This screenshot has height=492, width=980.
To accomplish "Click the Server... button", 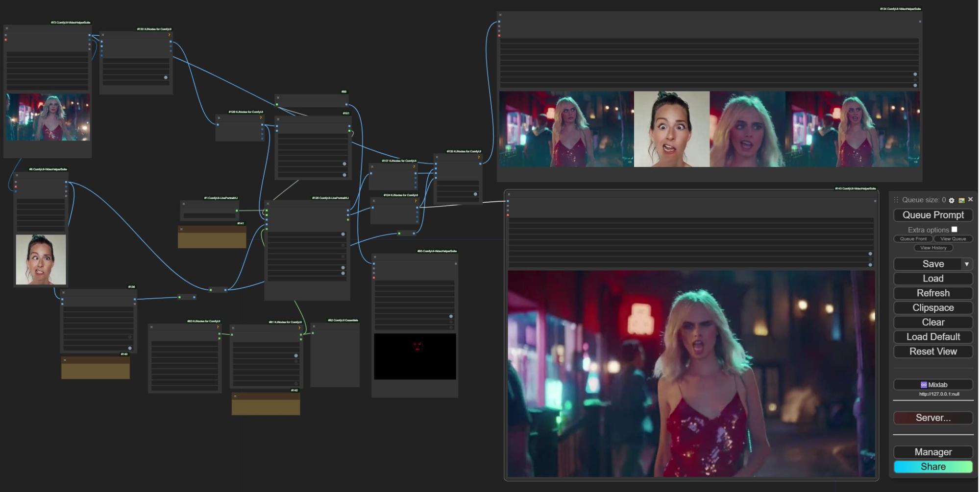I will click(x=933, y=418).
